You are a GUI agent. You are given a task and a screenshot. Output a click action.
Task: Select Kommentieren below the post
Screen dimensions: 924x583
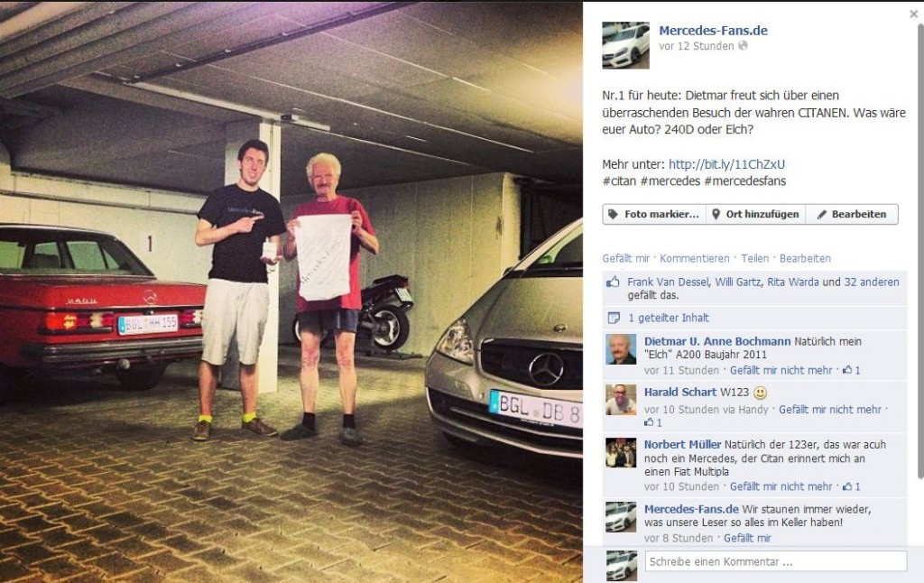[694, 258]
